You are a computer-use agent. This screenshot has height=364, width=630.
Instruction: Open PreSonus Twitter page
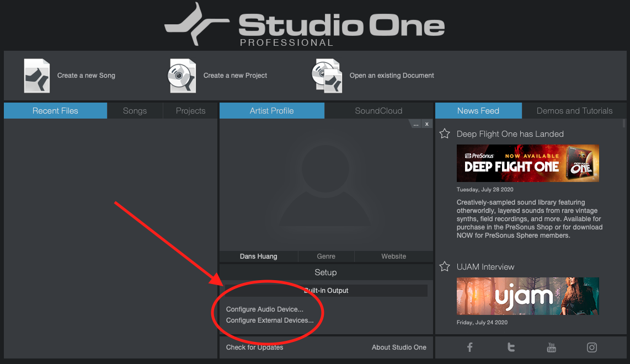[x=510, y=347]
